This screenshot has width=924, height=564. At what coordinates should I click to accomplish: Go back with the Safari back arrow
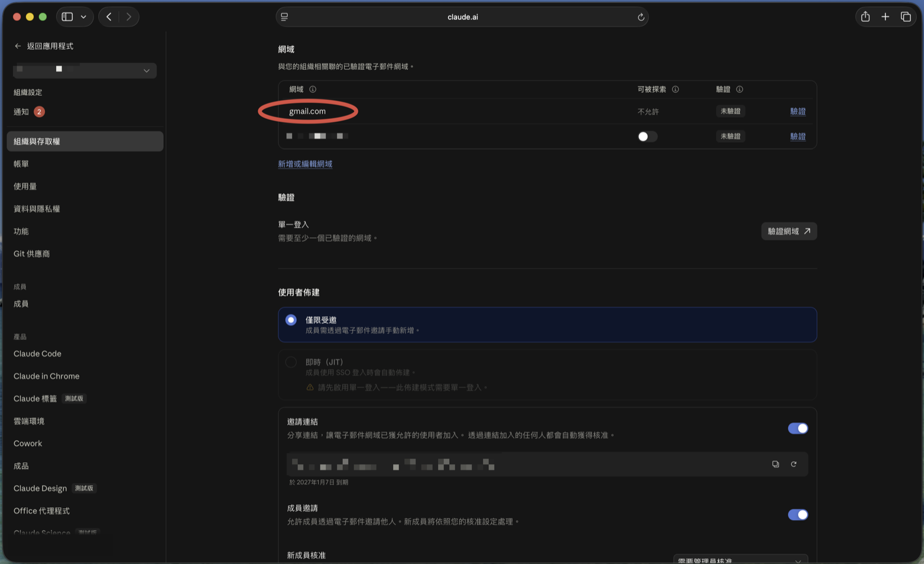[109, 17]
